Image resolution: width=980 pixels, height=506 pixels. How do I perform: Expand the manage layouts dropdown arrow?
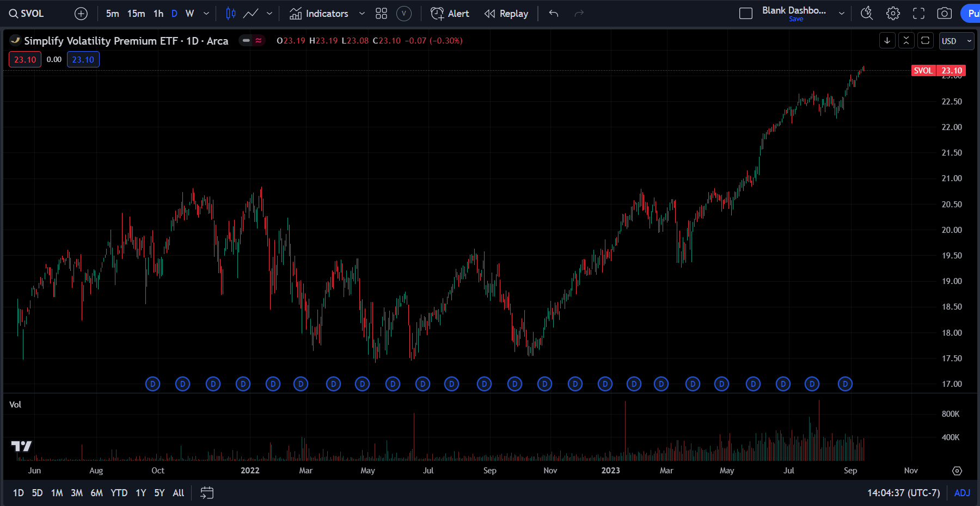click(x=842, y=14)
